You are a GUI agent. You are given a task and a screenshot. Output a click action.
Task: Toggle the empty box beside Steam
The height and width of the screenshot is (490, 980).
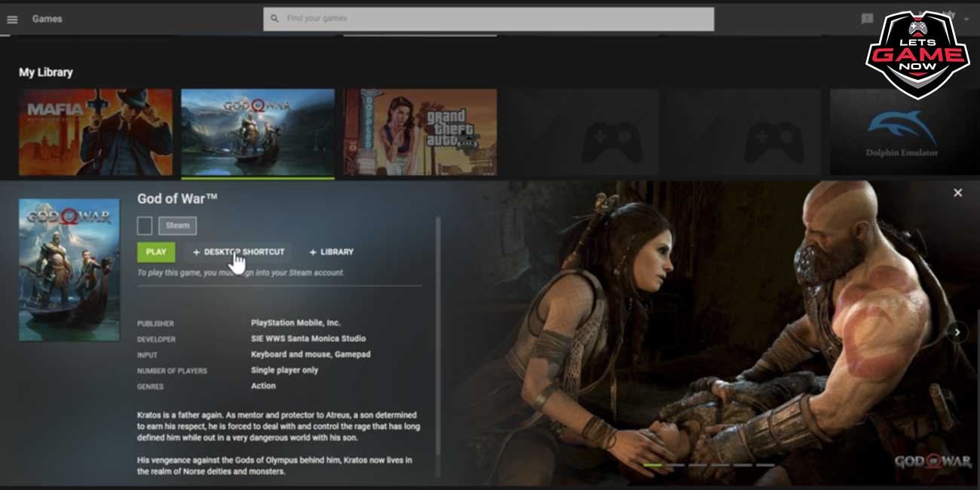[145, 225]
